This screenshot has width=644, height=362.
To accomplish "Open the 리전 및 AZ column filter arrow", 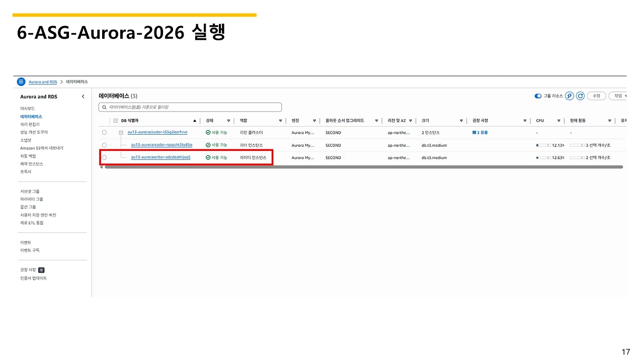I will (x=411, y=121).
